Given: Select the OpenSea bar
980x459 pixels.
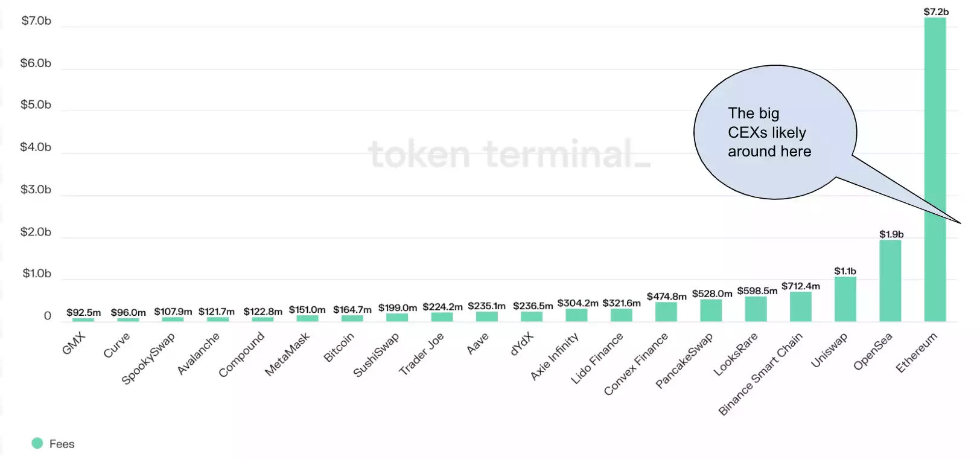Looking at the screenshot, I should pos(890,281).
